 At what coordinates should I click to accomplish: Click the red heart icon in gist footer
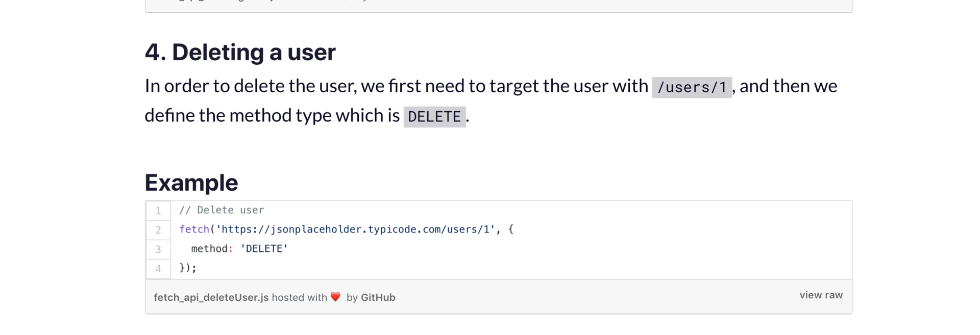coord(335,297)
